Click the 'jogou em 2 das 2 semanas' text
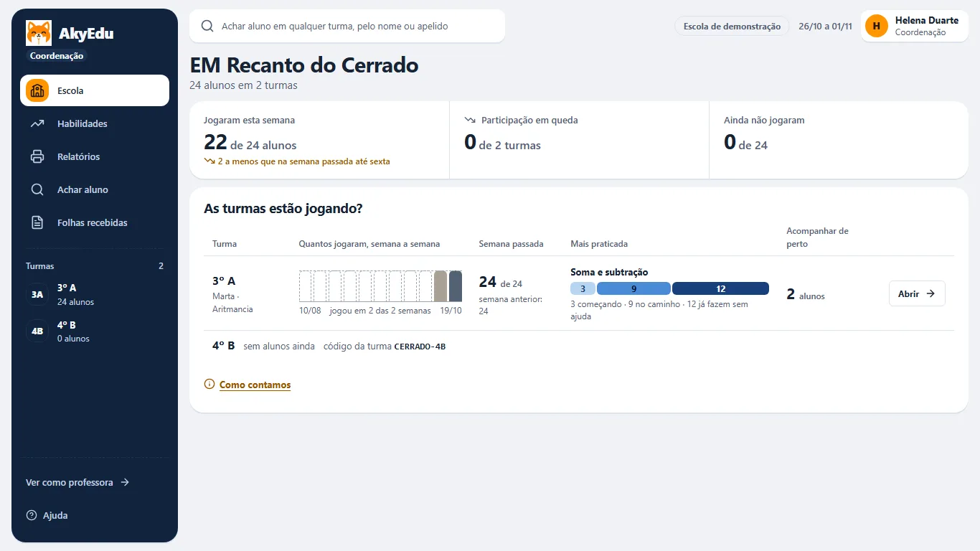This screenshot has height=551, width=980. coord(380,311)
